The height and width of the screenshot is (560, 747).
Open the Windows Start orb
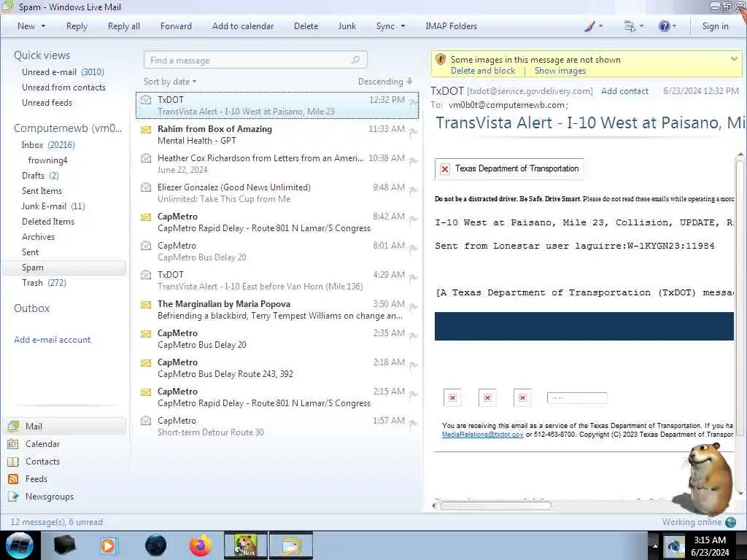point(20,545)
